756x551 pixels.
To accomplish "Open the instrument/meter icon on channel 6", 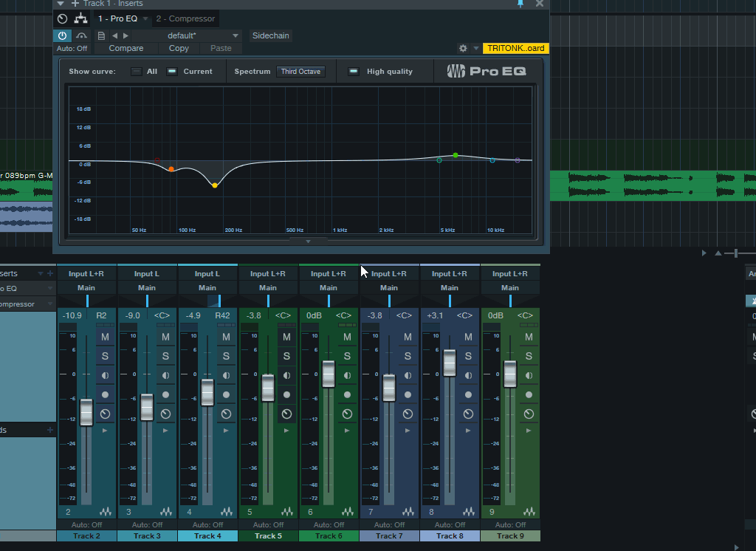I will click(x=348, y=511).
